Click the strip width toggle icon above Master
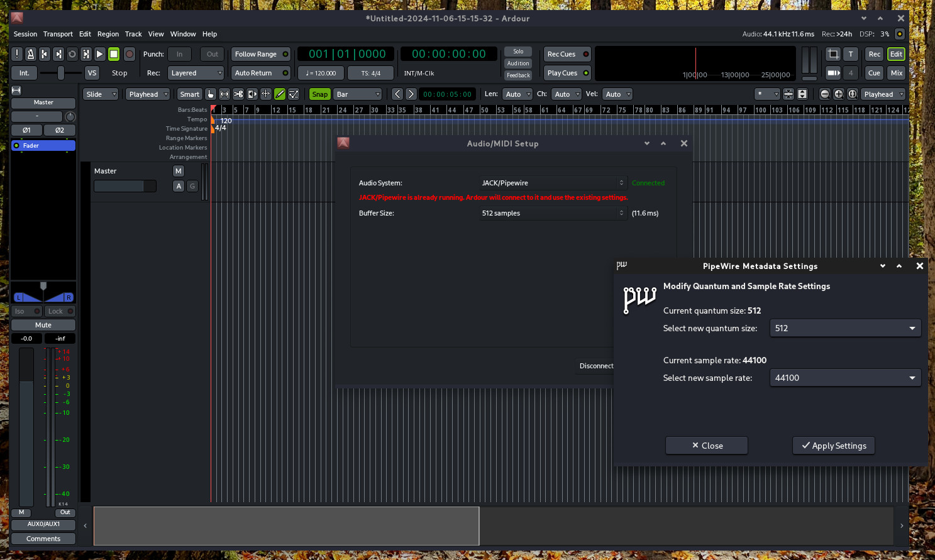 point(16,91)
